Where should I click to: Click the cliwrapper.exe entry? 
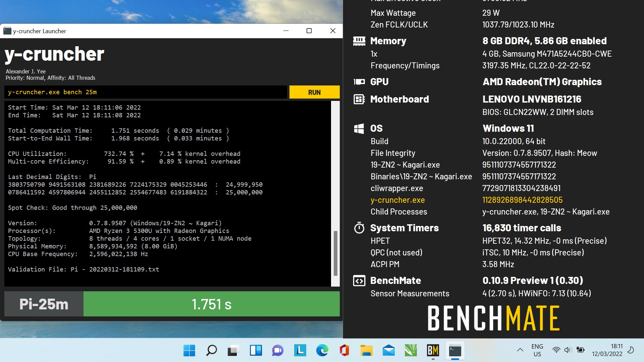click(397, 188)
